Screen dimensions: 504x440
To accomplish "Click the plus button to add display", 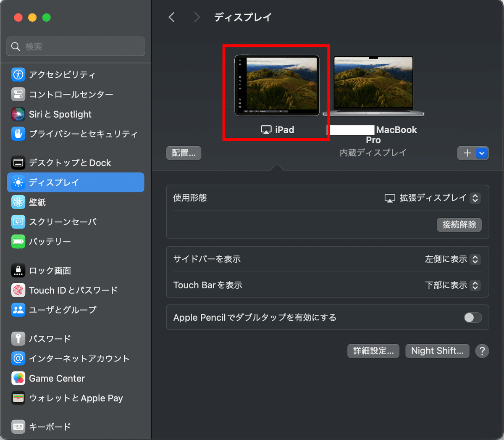I will pyautogui.click(x=467, y=153).
